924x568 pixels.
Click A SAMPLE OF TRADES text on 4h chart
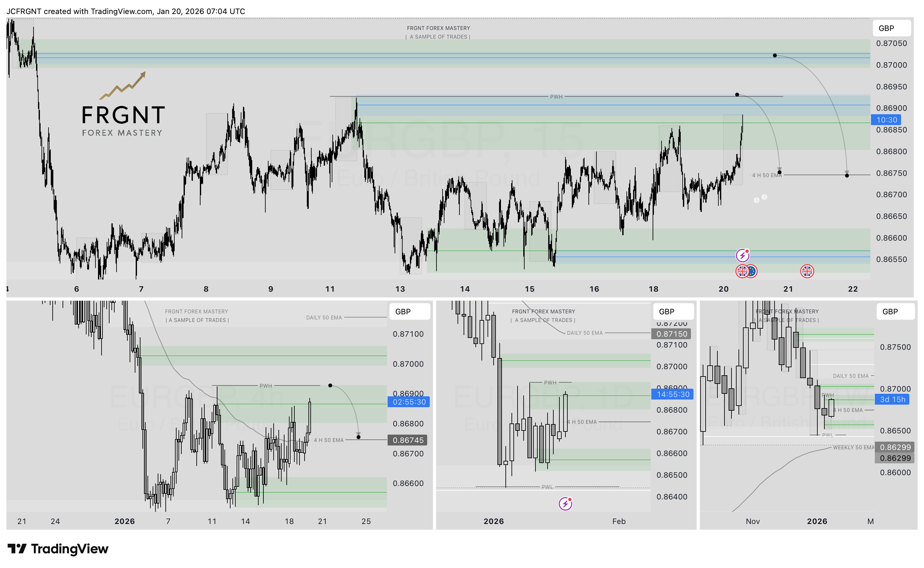click(197, 320)
